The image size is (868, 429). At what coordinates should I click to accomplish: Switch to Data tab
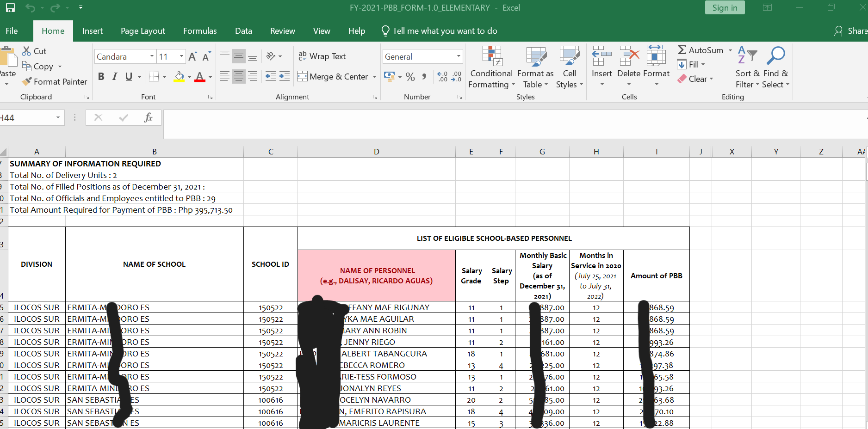pos(243,31)
